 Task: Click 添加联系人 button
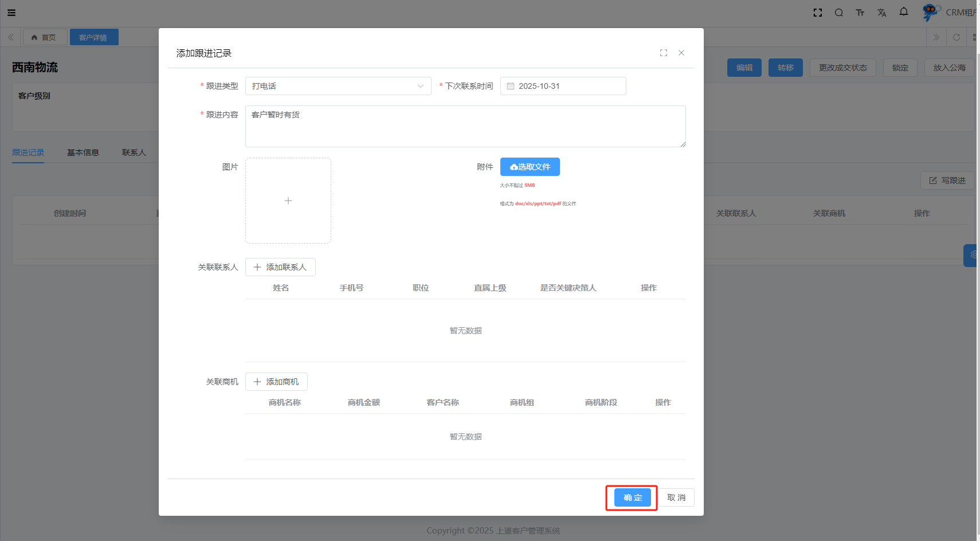[280, 267]
